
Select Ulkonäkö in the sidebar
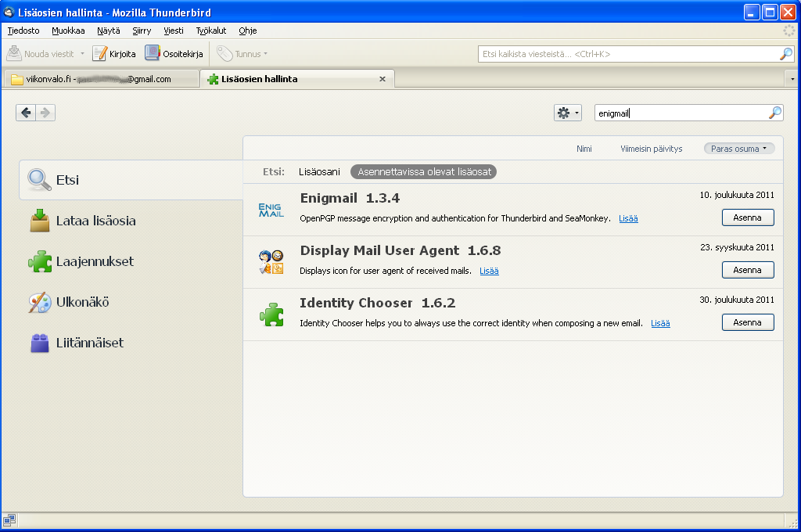(x=131, y=302)
